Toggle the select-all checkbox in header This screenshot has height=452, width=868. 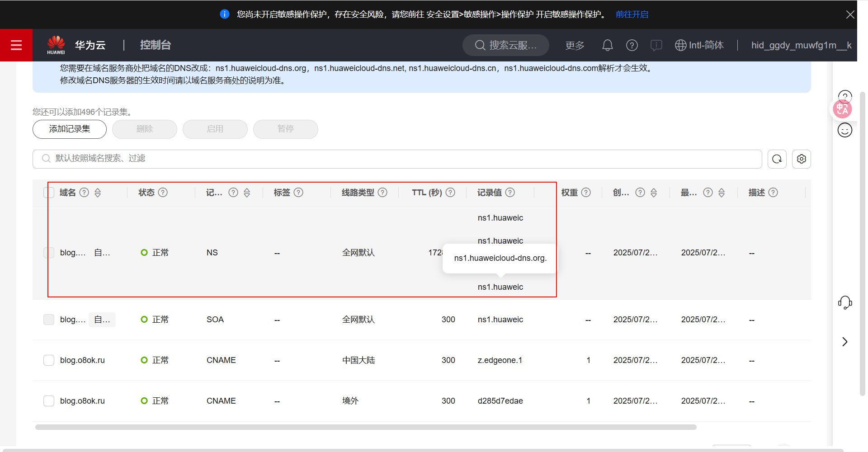pos(49,193)
